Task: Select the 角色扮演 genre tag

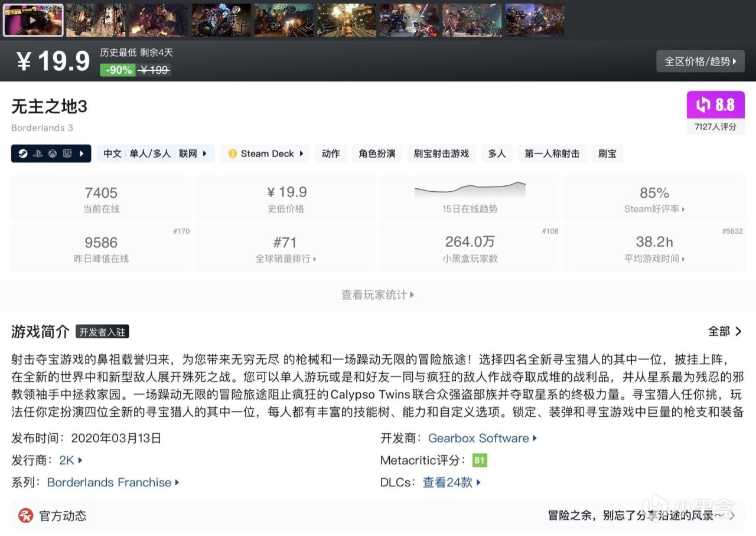Action: (x=377, y=153)
